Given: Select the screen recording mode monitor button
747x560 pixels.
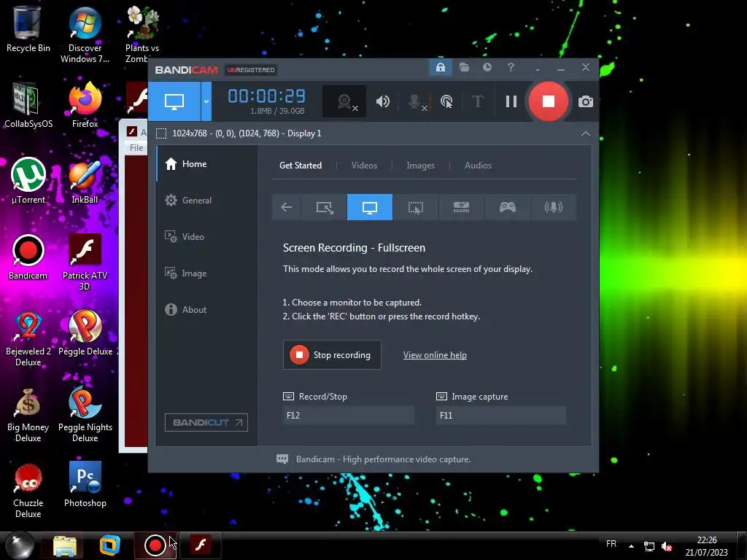Looking at the screenshot, I should [174, 101].
